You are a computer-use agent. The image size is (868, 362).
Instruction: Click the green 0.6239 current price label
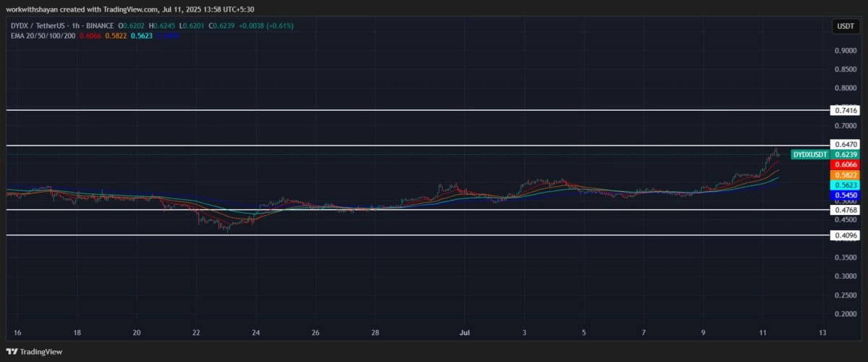[846, 154]
